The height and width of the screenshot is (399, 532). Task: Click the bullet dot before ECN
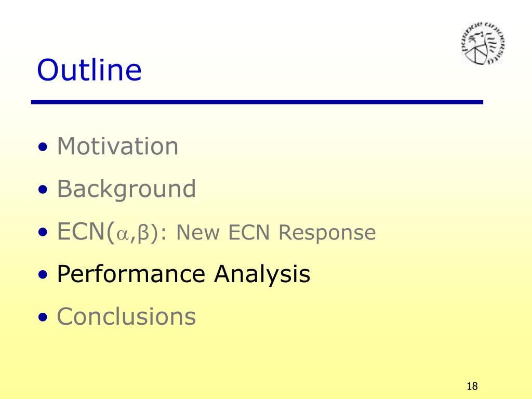coord(43,232)
